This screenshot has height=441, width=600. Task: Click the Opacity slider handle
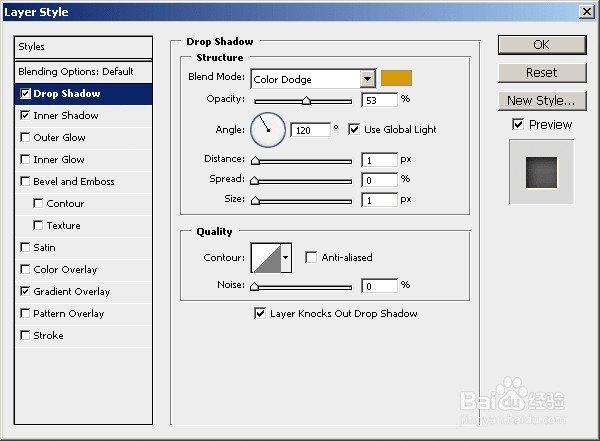coord(306,101)
